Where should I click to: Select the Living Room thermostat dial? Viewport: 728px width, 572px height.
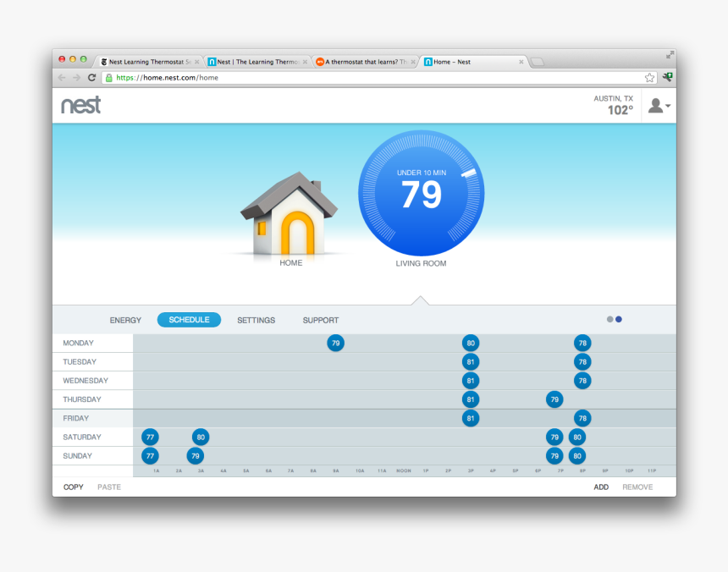[421, 193]
